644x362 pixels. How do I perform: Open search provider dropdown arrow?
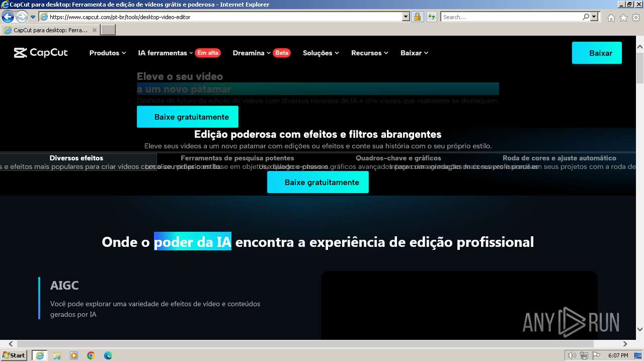coord(595,17)
